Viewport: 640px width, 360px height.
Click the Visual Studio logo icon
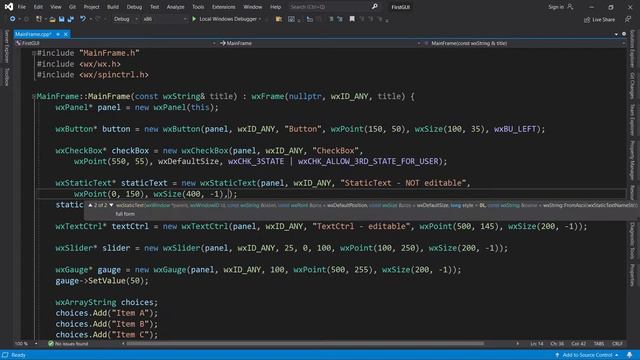(x=9, y=7)
